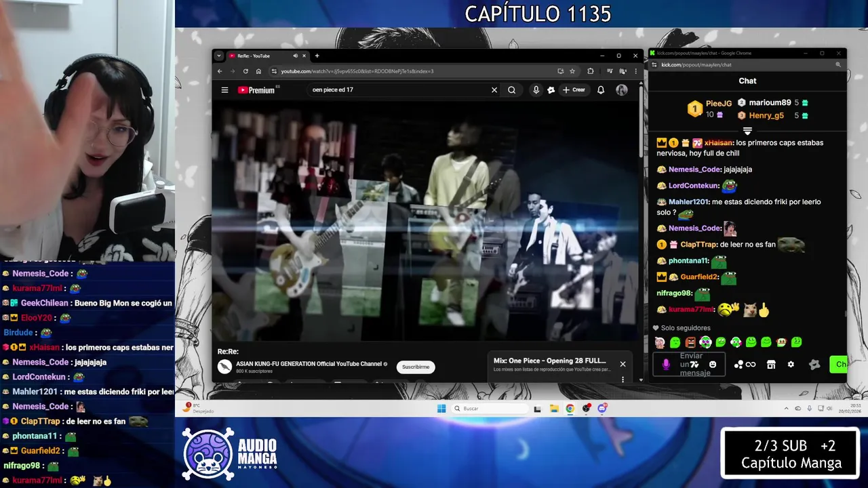Open the Kick chat shop icon
The height and width of the screenshot is (488, 868).
pos(771,365)
